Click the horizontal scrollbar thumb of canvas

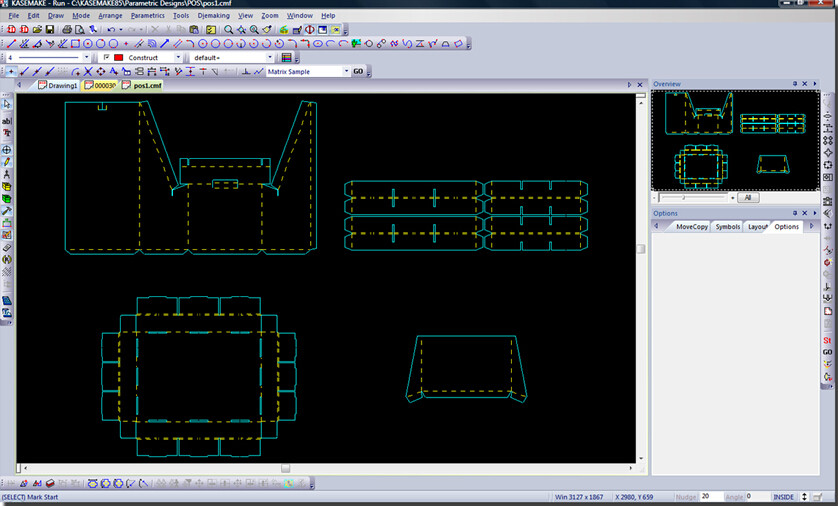[x=285, y=469]
